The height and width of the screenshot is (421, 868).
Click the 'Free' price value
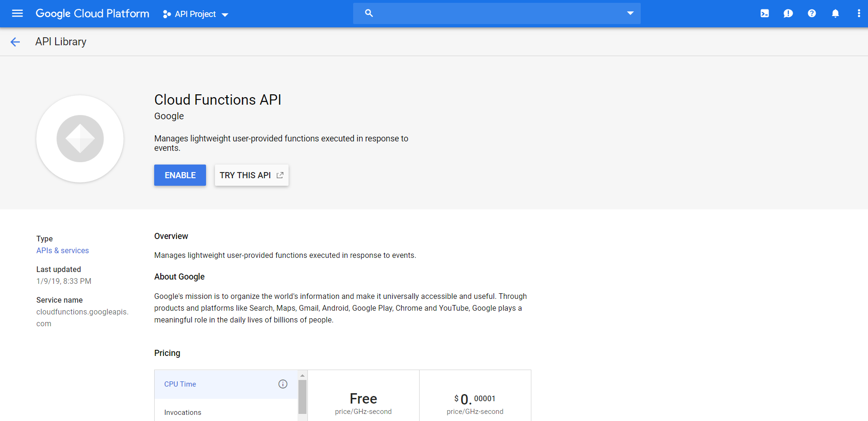[x=364, y=399]
